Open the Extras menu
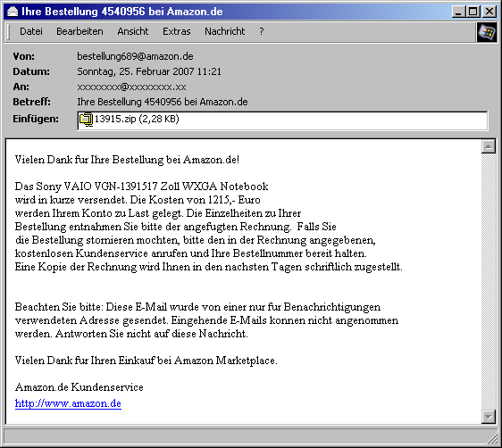 [x=176, y=31]
